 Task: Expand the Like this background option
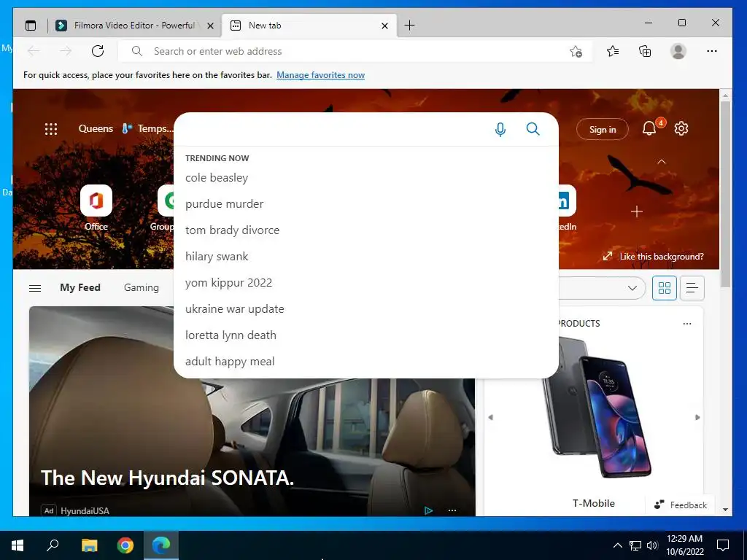click(x=653, y=256)
